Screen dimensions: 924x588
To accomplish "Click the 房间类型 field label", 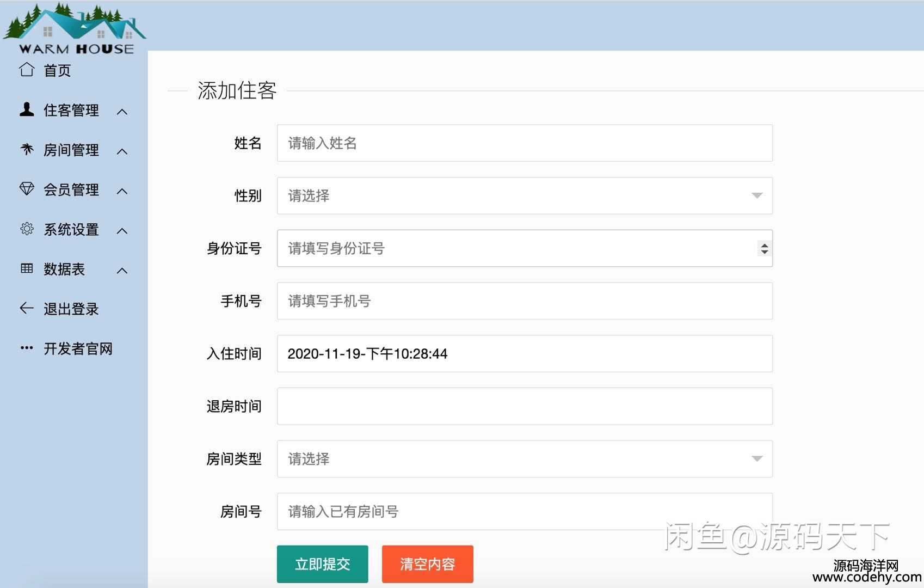I will click(x=234, y=458).
